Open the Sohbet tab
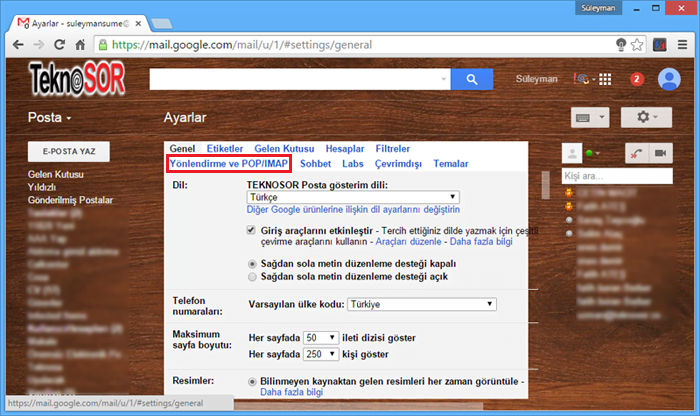This screenshot has height=416, width=700. coord(315,164)
